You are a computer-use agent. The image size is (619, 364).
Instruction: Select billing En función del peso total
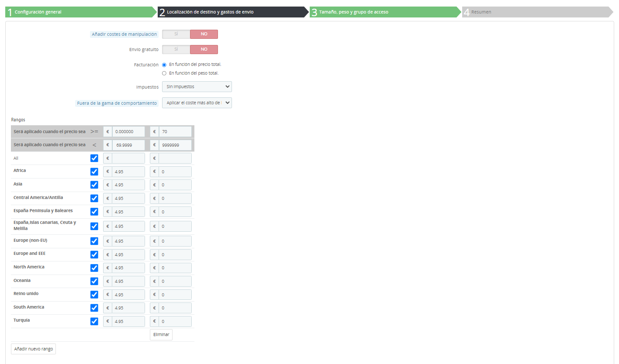pyautogui.click(x=164, y=73)
